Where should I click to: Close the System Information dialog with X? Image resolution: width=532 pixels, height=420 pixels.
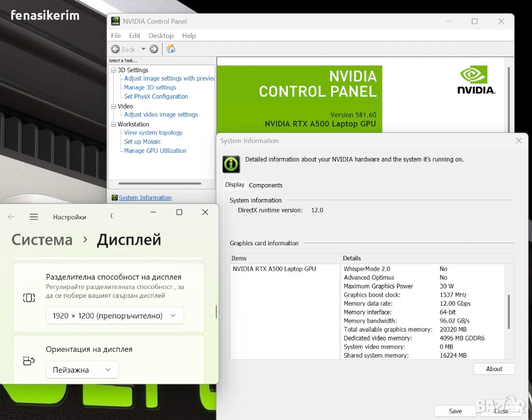pyautogui.click(x=518, y=141)
